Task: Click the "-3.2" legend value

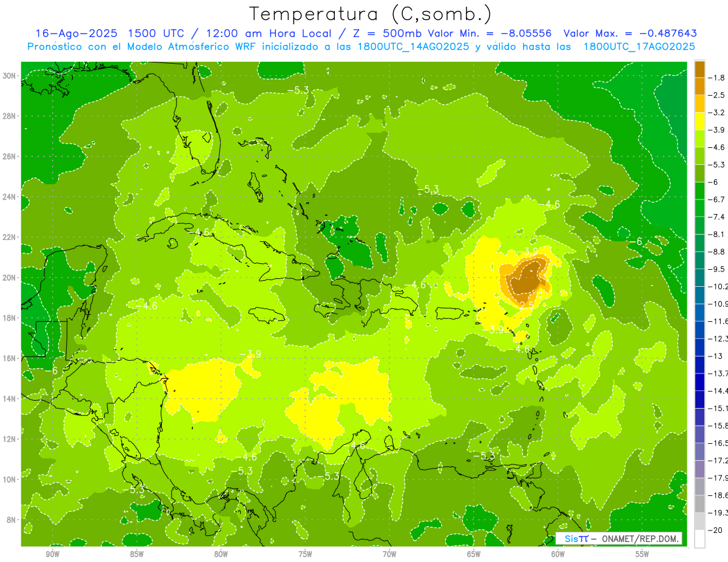Action: 716,113
